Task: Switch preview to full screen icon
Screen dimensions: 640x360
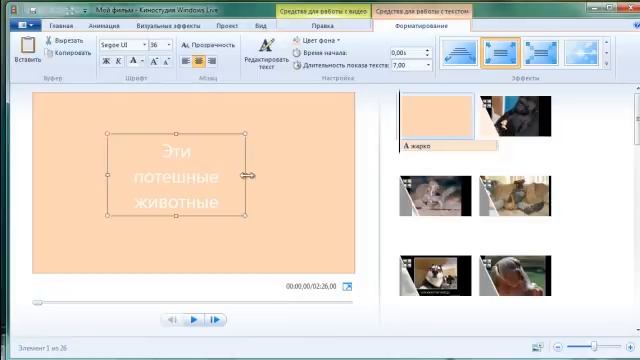Action: [x=347, y=287]
